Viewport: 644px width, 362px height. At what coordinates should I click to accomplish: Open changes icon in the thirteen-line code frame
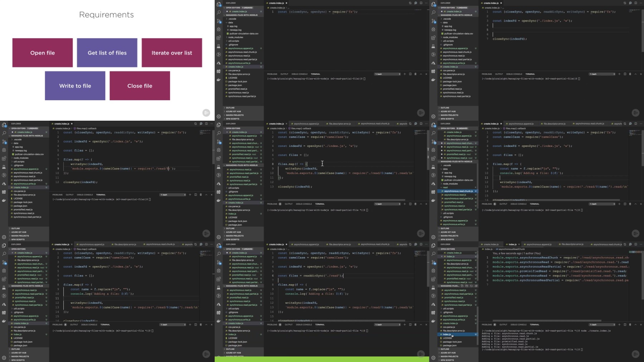[x=410, y=124]
